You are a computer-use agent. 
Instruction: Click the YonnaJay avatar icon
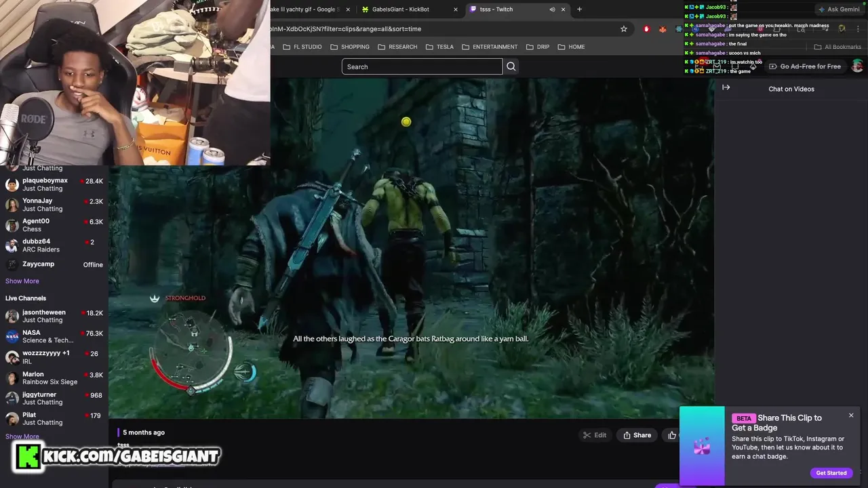pos(12,205)
